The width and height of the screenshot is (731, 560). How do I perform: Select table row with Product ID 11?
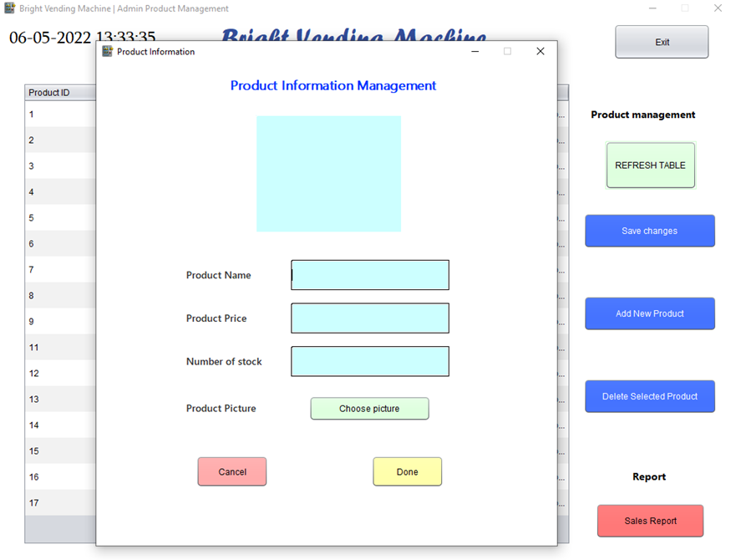(x=61, y=348)
